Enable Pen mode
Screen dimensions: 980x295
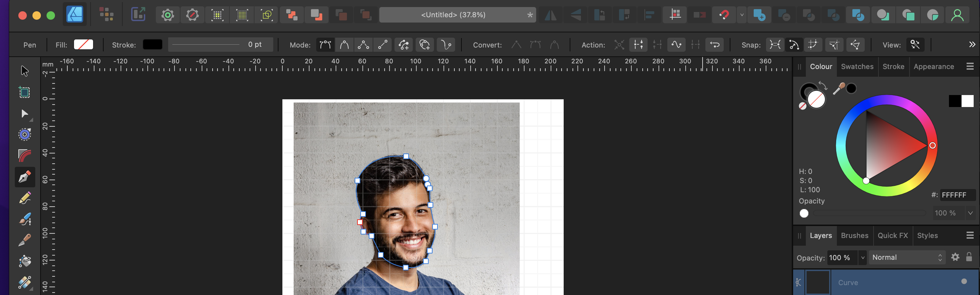325,45
